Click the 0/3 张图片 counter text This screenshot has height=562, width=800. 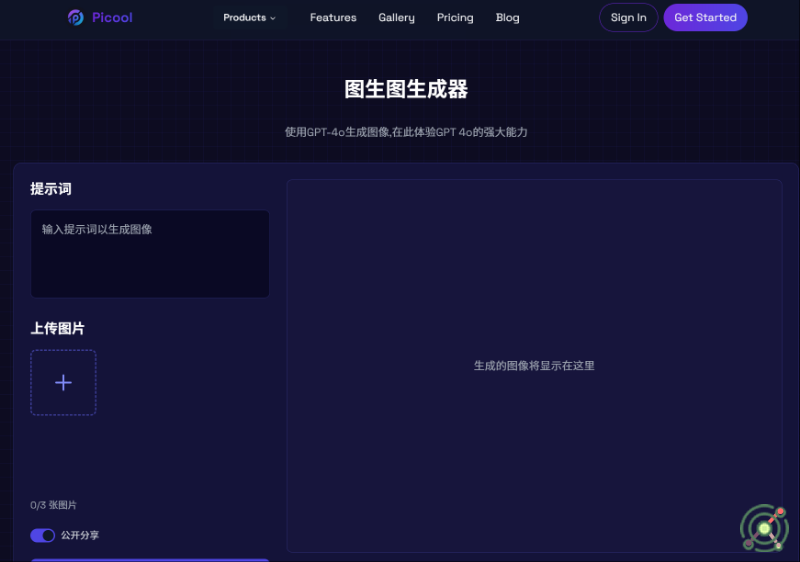54,505
